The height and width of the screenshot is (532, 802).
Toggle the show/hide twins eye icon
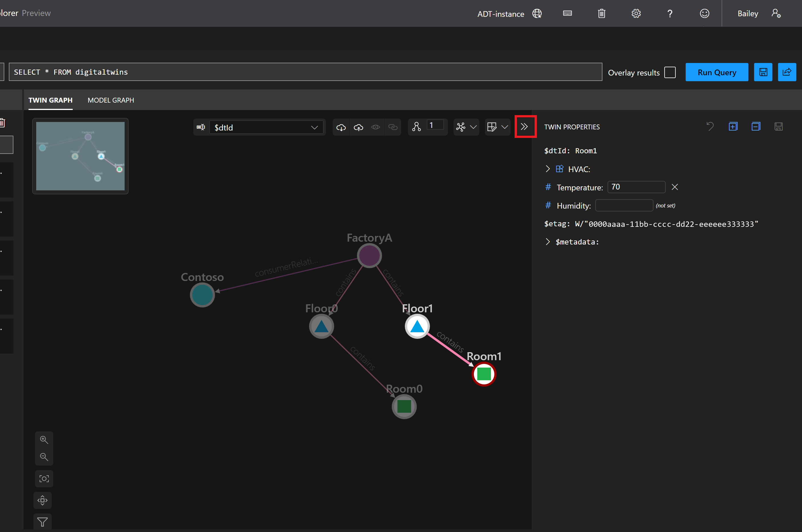coord(375,127)
